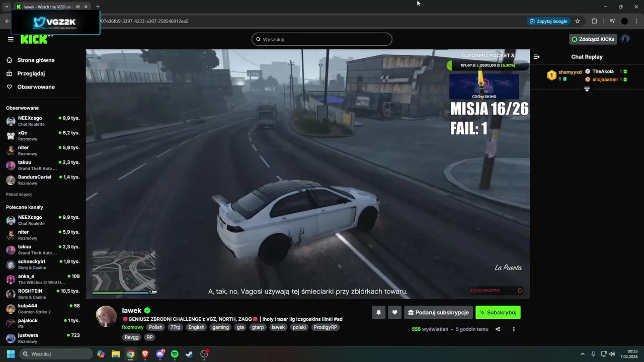Open justwera recommended channel
644x362 pixels.
[x=43, y=338]
